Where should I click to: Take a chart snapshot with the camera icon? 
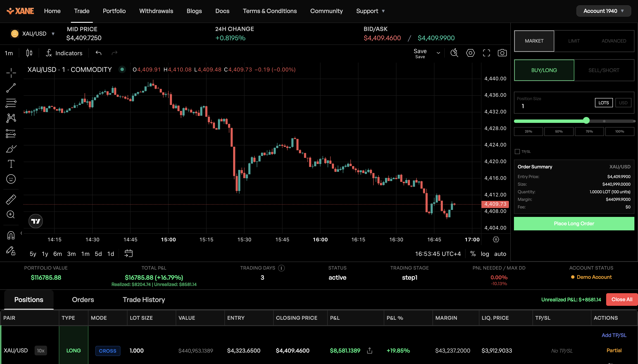(502, 53)
